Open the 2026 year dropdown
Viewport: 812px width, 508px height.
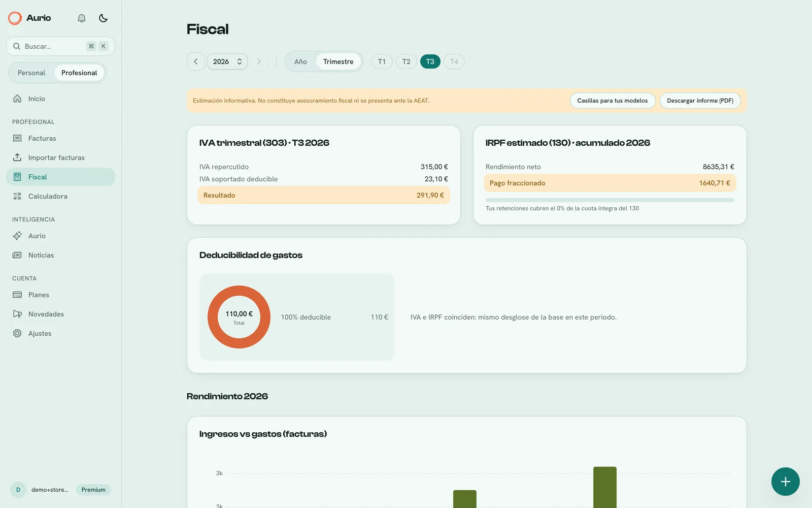[227, 61]
